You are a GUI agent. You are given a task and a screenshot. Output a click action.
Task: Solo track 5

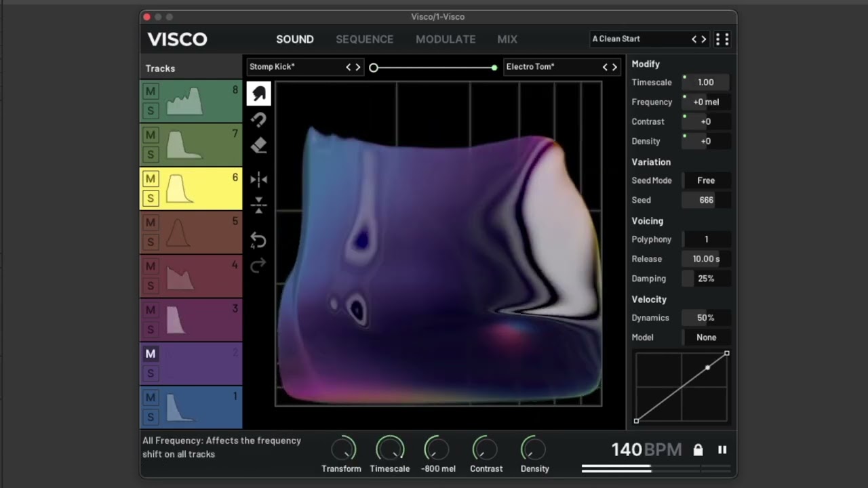(151, 242)
